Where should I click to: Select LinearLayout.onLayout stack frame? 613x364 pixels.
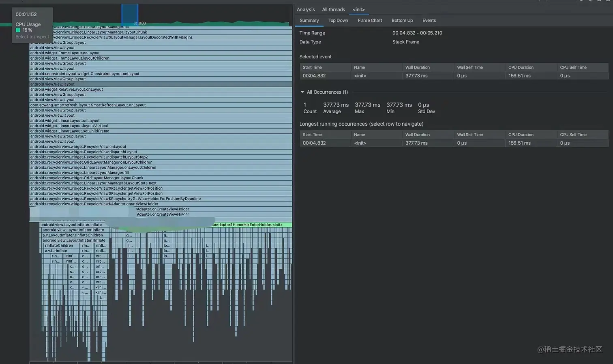[x=161, y=120]
